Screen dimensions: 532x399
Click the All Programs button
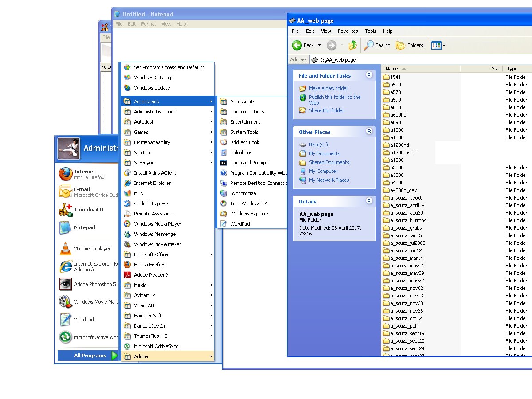click(88, 356)
